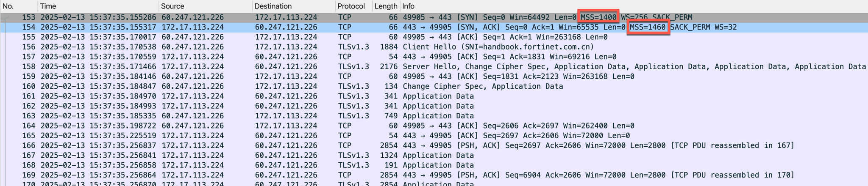
Task: Select packet 165 Seq=2697 Ack=2606 row
Action: [x=434, y=136]
